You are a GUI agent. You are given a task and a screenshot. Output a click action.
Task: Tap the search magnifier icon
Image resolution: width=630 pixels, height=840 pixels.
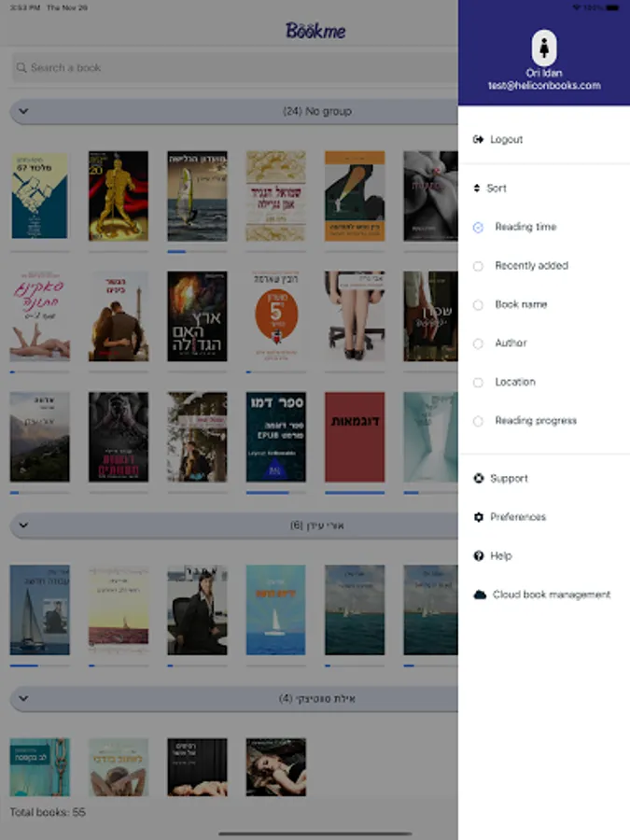pyautogui.click(x=21, y=67)
